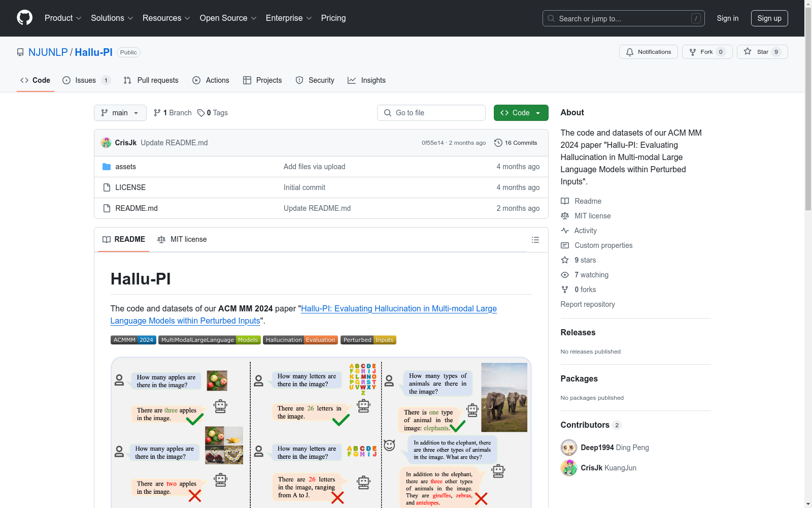Open the Actions tab
Image resolution: width=812 pixels, height=508 pixels.
[211, 80]
